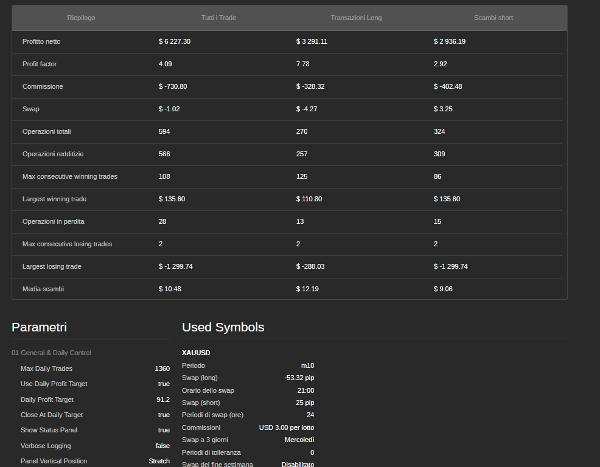The image size is (600, 467).
Task: Click the Swap value under Tutti i Trade
Action: (x=169, y=109)
